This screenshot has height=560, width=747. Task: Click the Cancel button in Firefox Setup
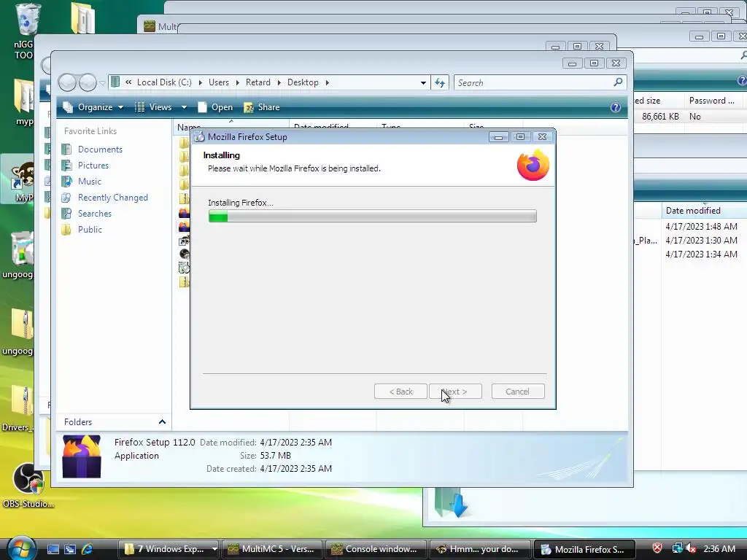point(517,392)
